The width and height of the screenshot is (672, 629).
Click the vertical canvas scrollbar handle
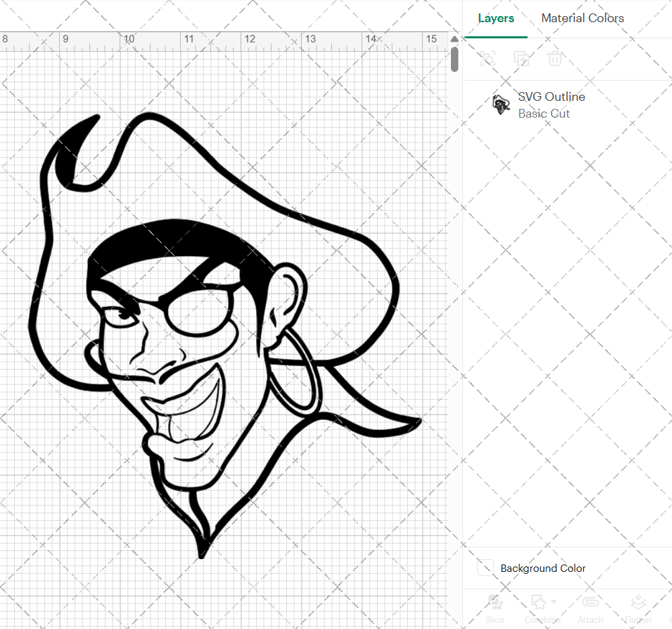(455, 59)
